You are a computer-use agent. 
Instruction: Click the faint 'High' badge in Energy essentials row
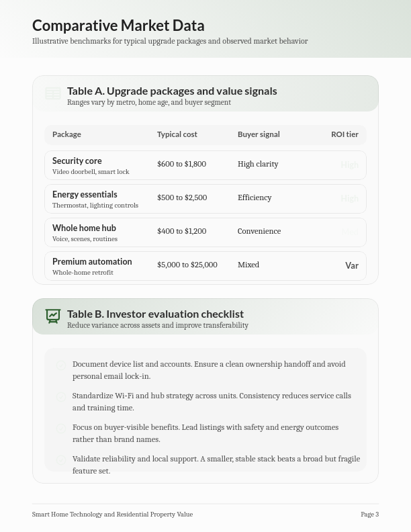(349, 199)
